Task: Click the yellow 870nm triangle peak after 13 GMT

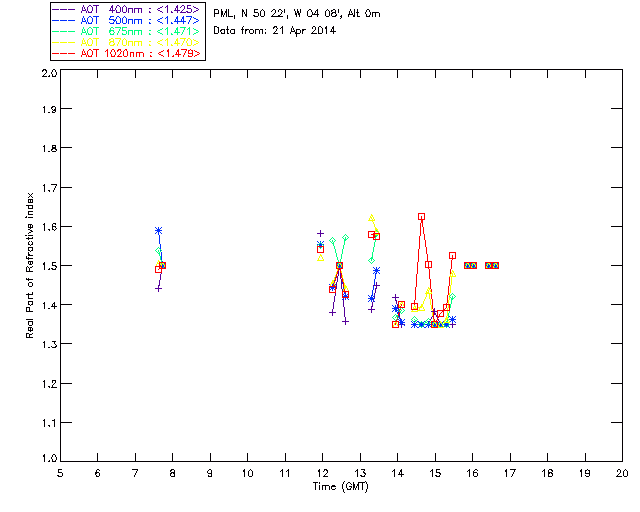Action: point(371,218)
